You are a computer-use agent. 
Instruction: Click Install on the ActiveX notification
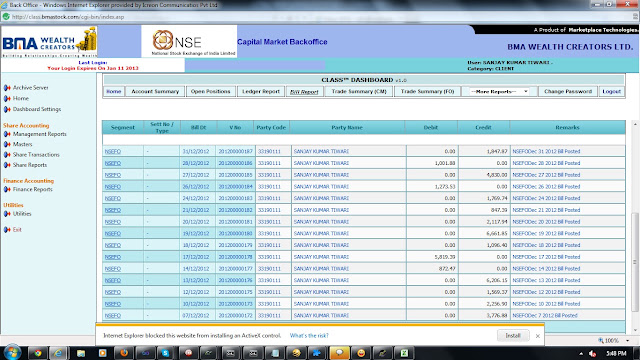(513, 336)
